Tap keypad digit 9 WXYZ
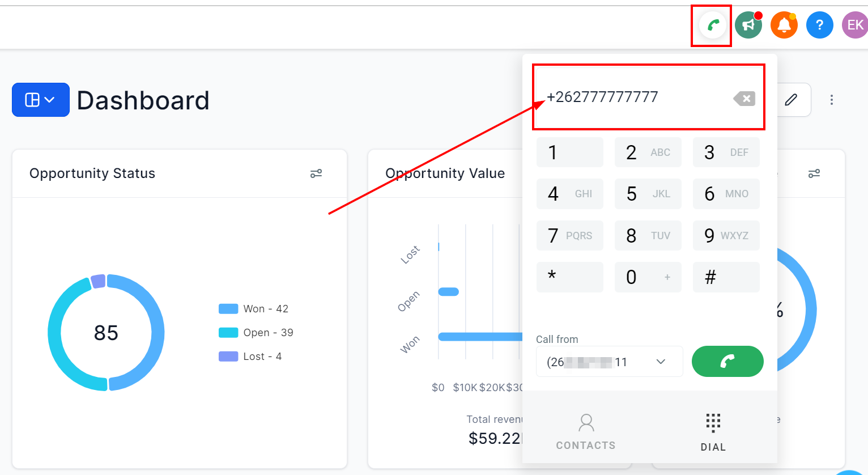868x475 pixels. (726, 236)
